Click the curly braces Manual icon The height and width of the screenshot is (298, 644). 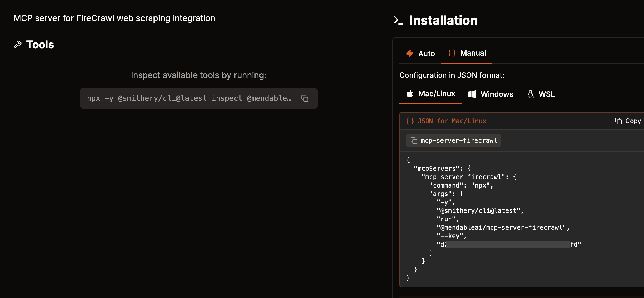452,53
